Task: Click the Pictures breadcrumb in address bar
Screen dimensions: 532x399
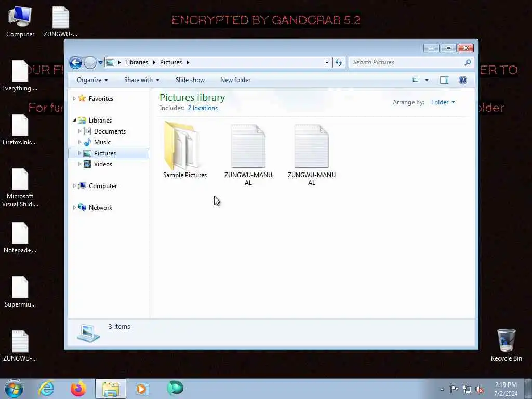Action: [x=170, y=62]
